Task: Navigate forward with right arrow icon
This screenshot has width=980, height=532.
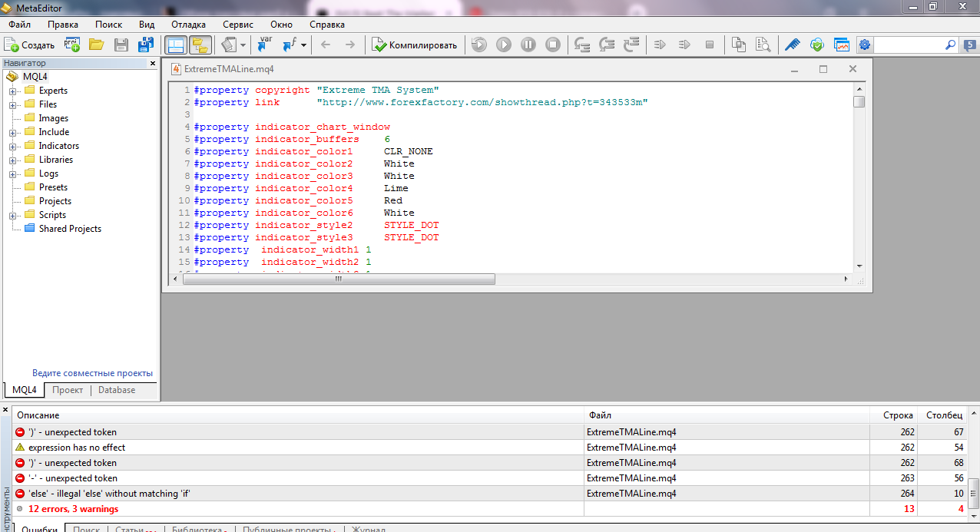Action: click(349, 45)
